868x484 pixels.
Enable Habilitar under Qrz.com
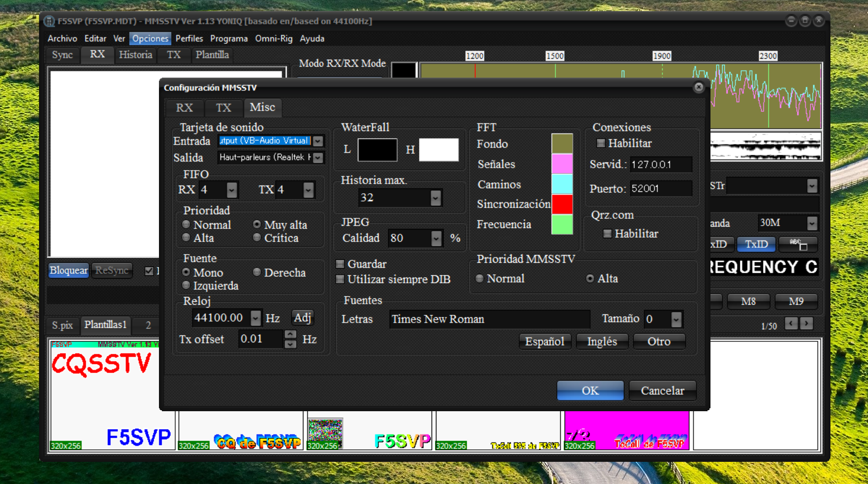[607, 234]
